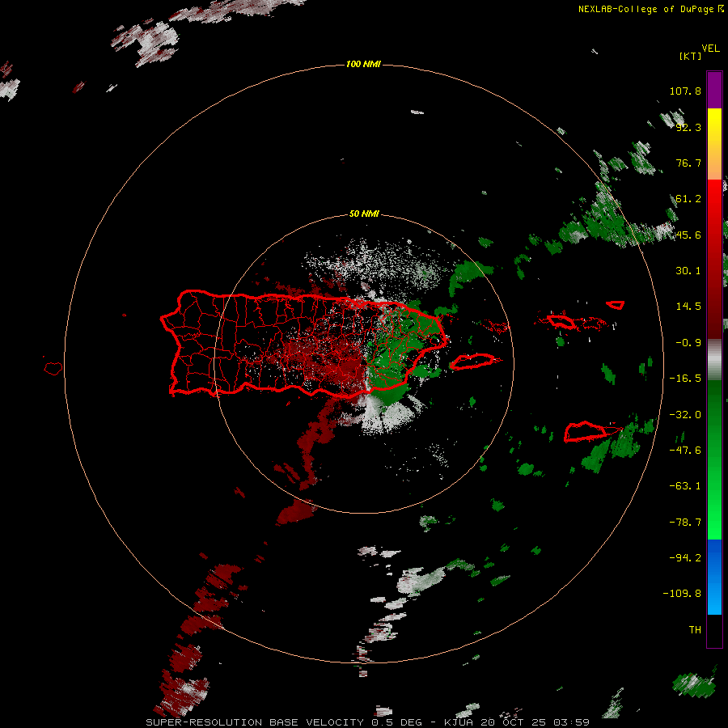Select the -78.7 legend value
This screenshot has width=728, height=728.
[x=685, y=523]
